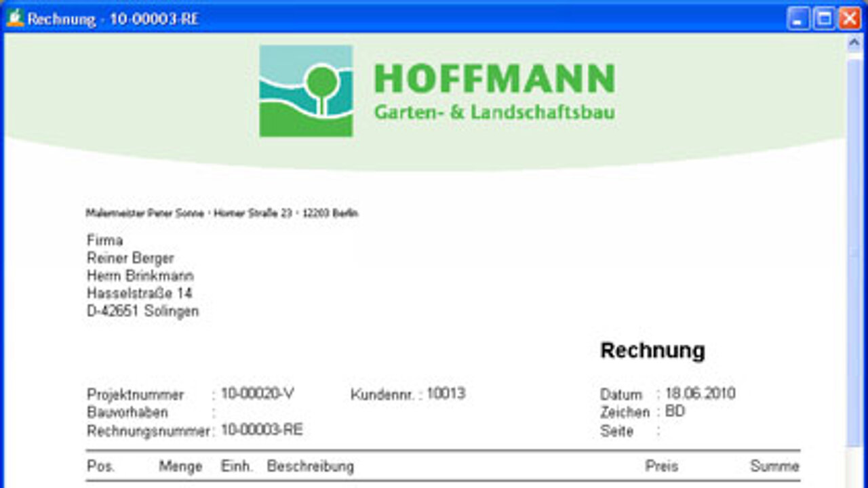
Task: Click the sender line 'Malermeister Peter Sonne'
Action: pyautogui.click(x=145, y=213)
